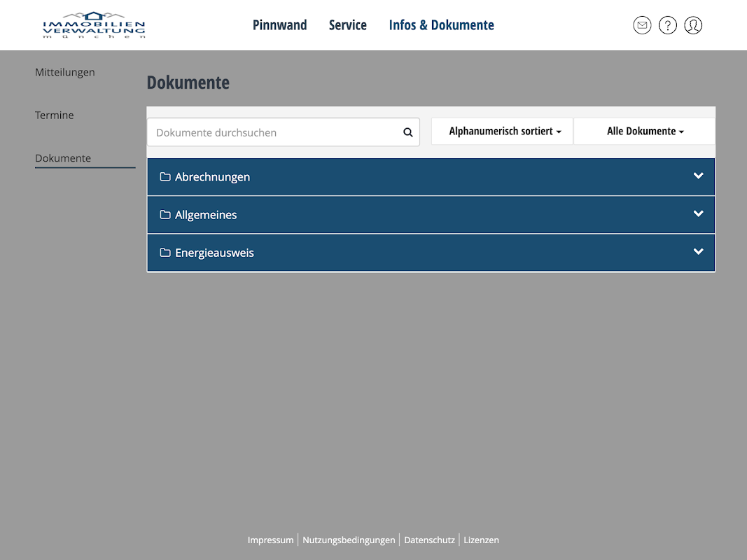Click the folder icon beside Abrechnungen
The image size is (747, 560).
click(165, 176)
